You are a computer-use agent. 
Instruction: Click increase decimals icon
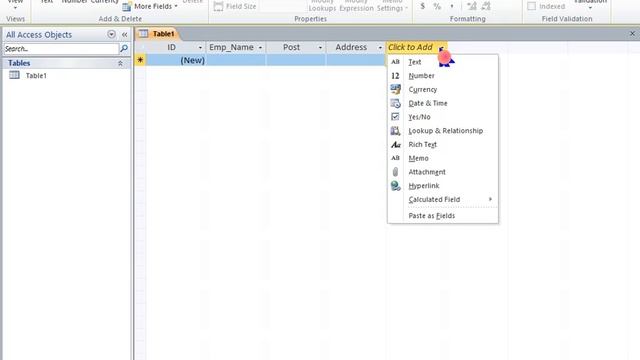click(x=471, y=6)
